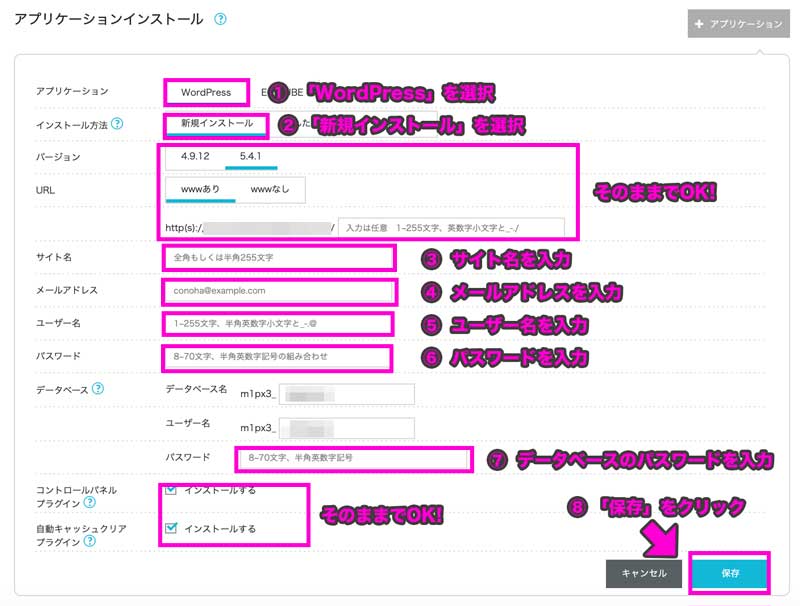Focus the サイト名 input field
The height and width of the screenshot is (606, 800).
pos(279,258)
